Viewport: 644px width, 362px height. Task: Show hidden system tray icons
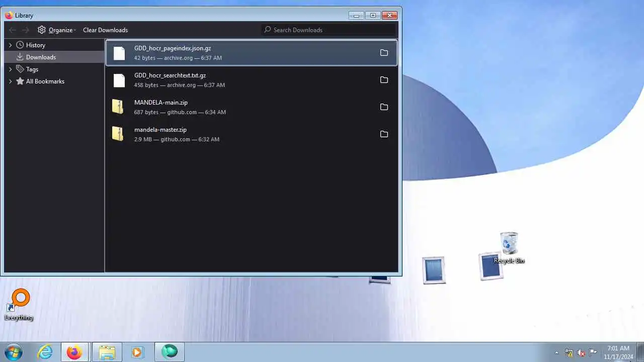(x=556, y=352)
